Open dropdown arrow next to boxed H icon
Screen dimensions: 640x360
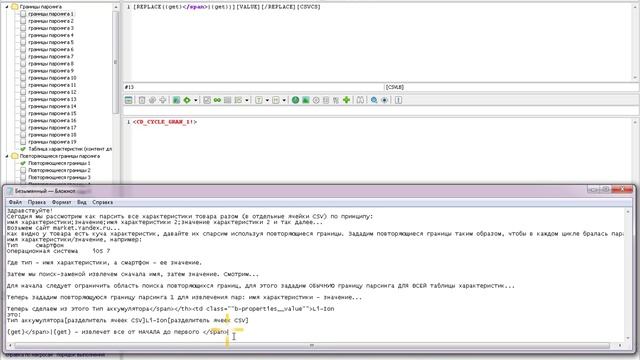click(x=284, y=100)
